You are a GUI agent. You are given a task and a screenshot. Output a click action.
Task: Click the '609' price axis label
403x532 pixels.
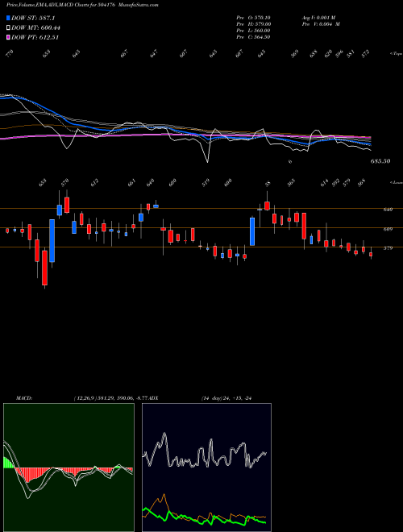tap(388, 229)
